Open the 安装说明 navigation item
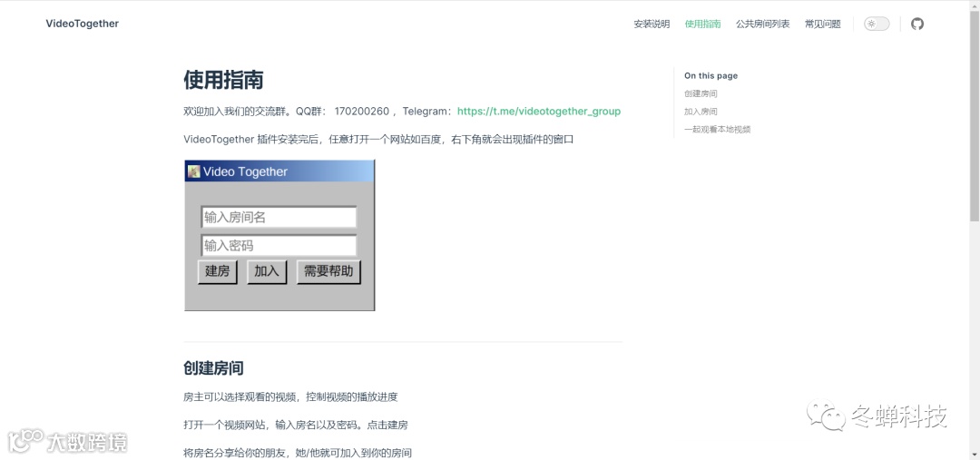Screen dimensions: 980x460 [652, 24]
